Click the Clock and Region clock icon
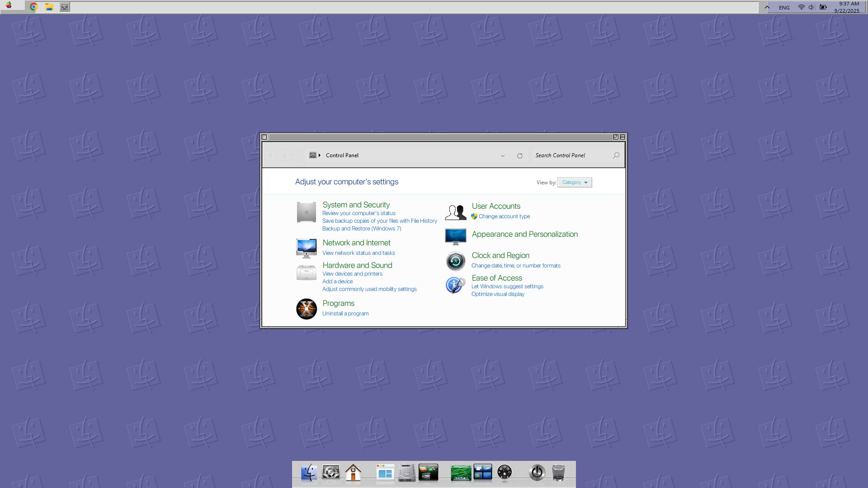 pos(455,261)
